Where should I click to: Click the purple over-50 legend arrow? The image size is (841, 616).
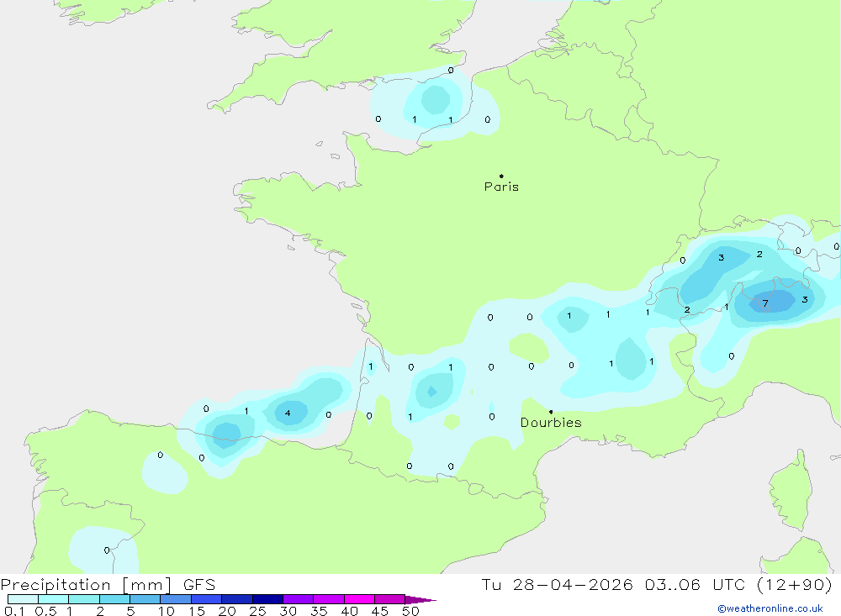coord(420,600)
